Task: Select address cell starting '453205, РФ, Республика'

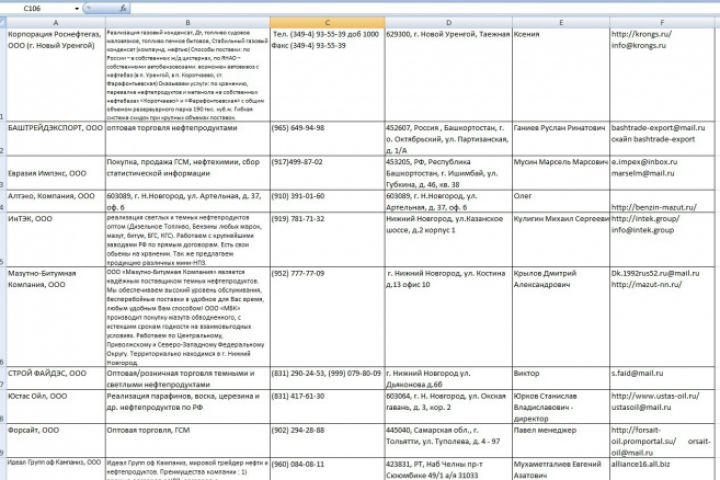Action: pyautogui.click(x=449, y=173)
